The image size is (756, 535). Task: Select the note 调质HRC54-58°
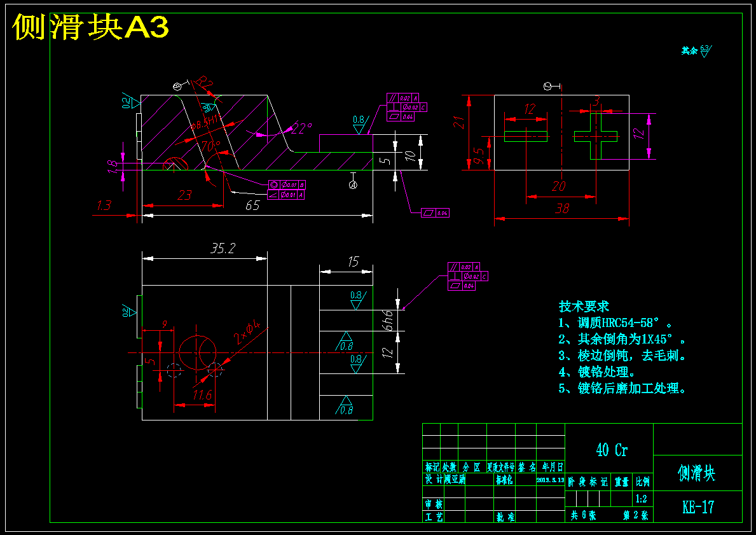(615, 323)
